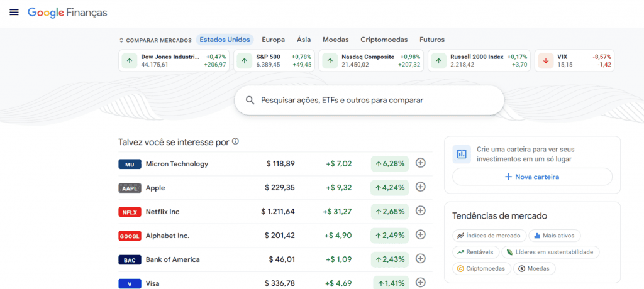This screenshot has width=644, height=289.
Task: Click info icon beside Talvez você se interesse
Action: click(x=235, y=141)
